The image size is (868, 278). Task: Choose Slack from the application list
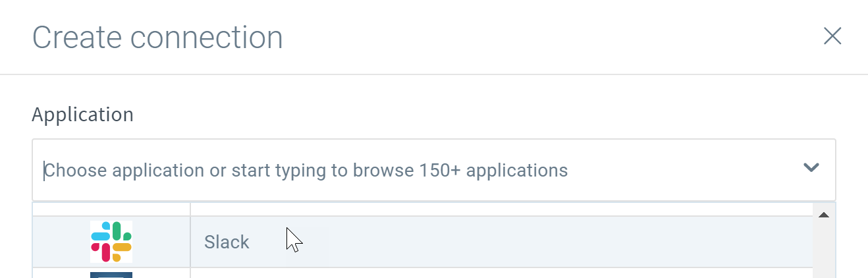pyautogui.click(x=422, y=242)
